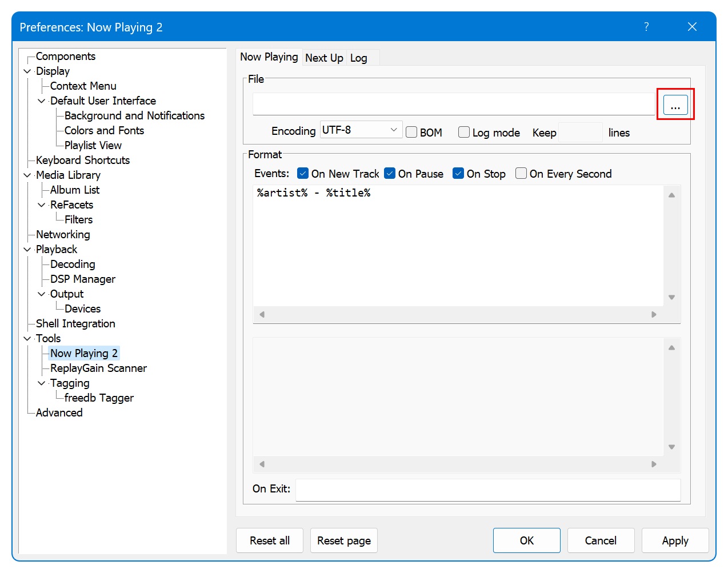Open Colors and Fonts page
The height and width of the screenshot is (573, 728).
click(x=104, y=130)
